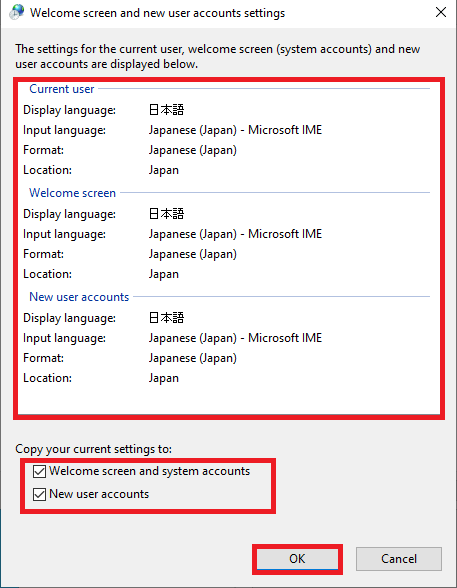Click New user accounts display language 日本語

tap(166, 318)
